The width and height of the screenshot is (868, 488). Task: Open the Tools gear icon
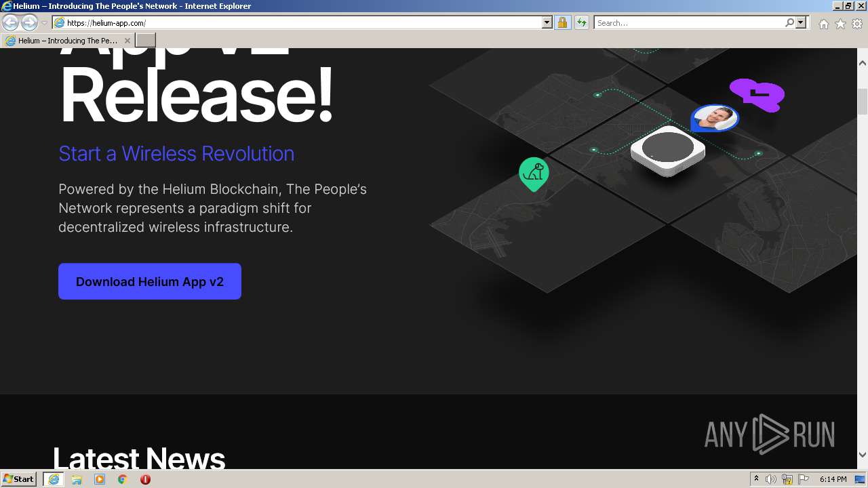pyautogui.click(x=857, y=24)
